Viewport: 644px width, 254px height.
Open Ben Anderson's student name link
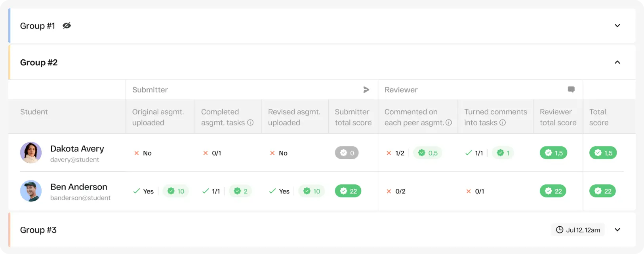point(79,187)
